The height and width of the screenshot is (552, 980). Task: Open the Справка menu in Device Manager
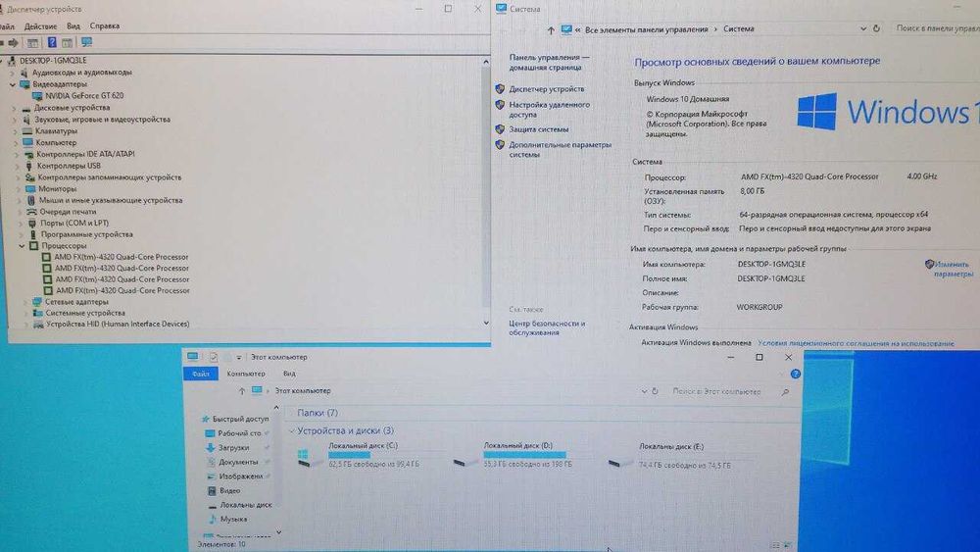(x=105, y=26)
